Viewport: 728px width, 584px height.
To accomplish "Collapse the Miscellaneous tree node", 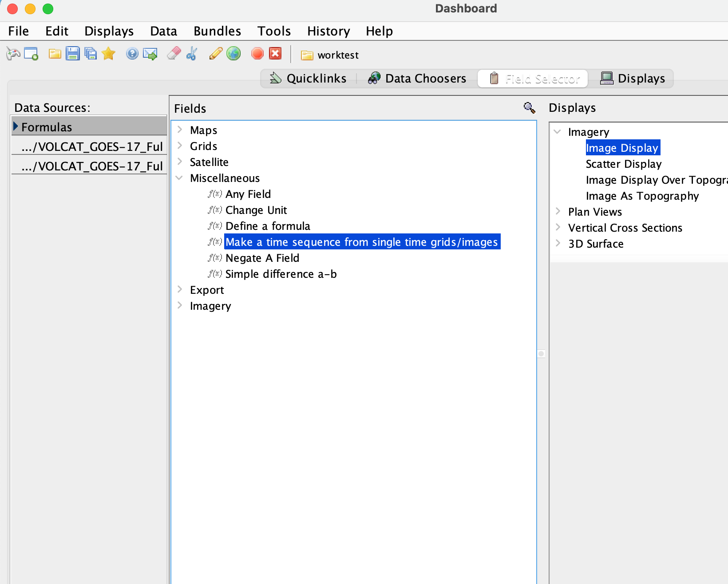I will 180,178.
